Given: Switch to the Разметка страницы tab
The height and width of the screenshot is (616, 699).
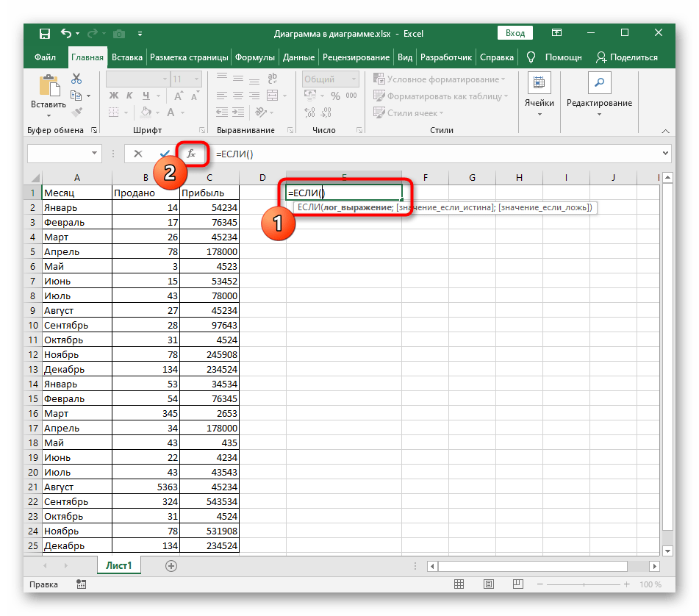Looking at the screenshot, I should (x=189, y=57).
